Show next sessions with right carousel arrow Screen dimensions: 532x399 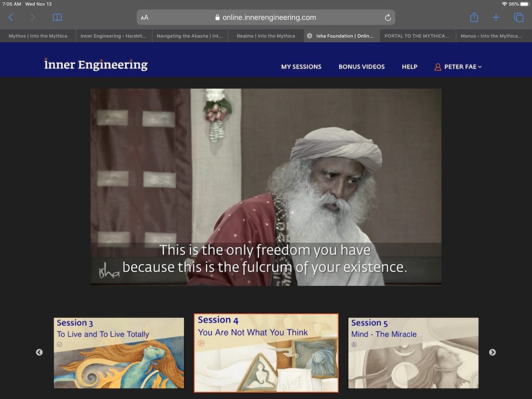493,352
